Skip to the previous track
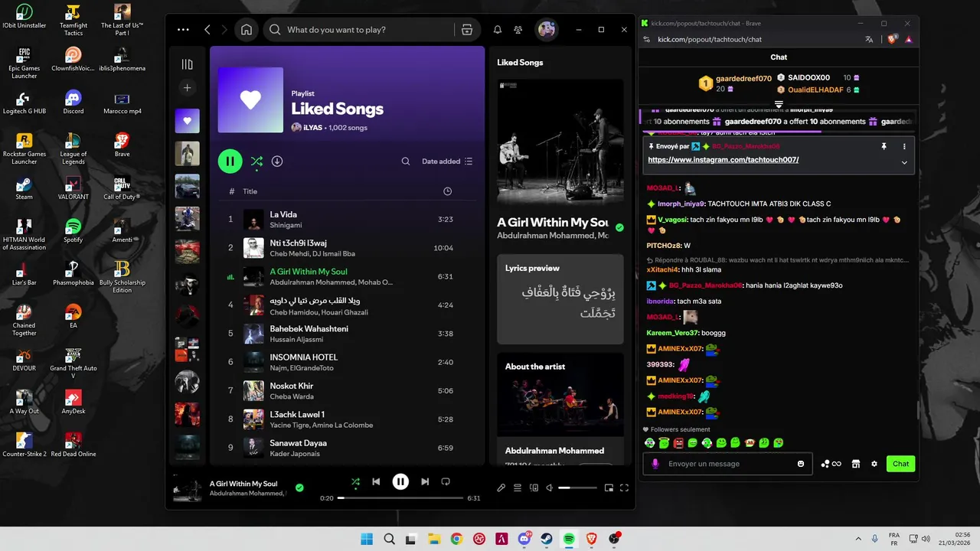 click(376, 481)
